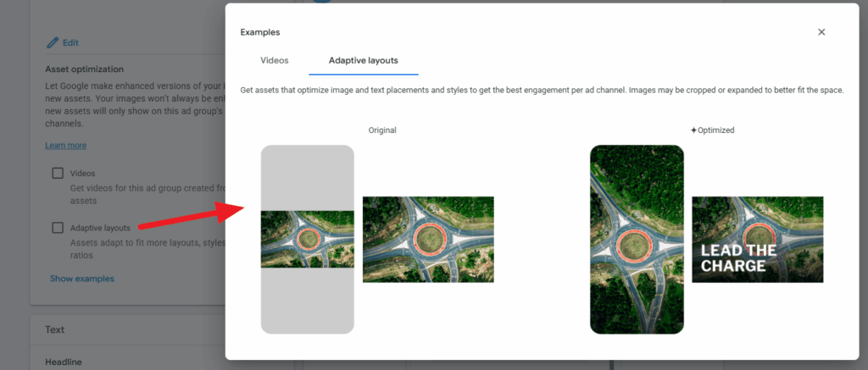
Task: Expand the Text section
Action: pyautogui.click(x=55, y=329)
